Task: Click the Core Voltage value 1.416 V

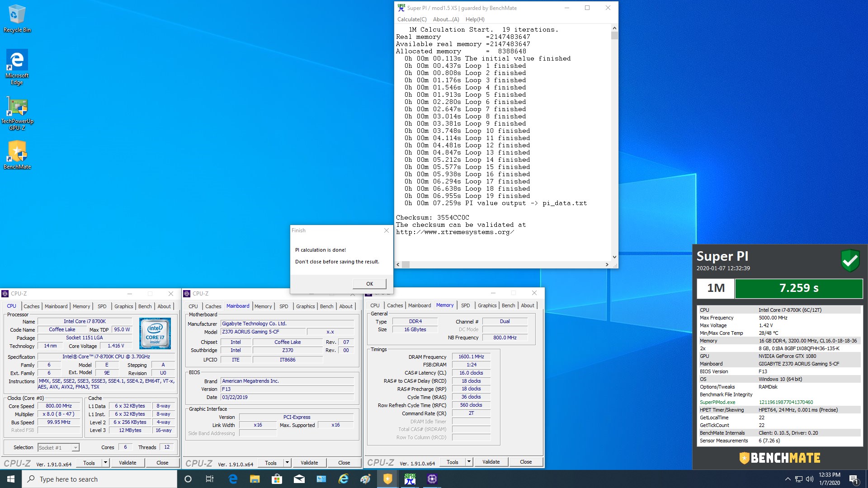Action: point(116,346)
